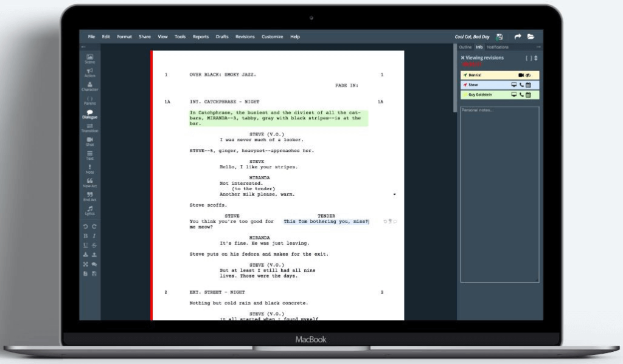623x364 pixels.
Task: Collapse the right panel with the arrow
Action: [x=538, y=47]
